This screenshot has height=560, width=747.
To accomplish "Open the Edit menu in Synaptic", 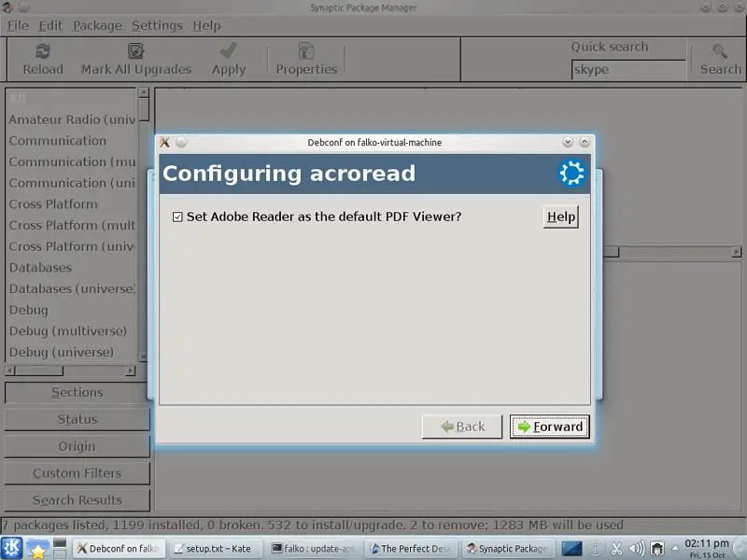I will click(50, 26).
